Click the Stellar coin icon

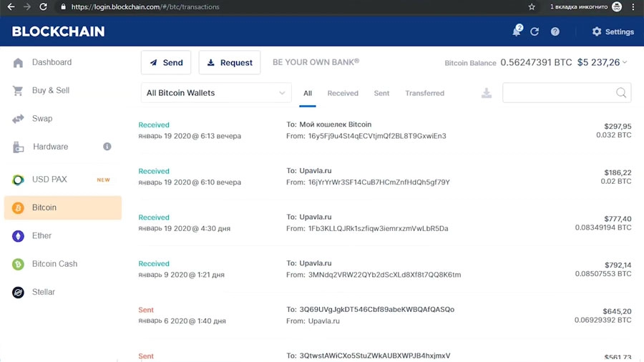click(x=18, y=292)
